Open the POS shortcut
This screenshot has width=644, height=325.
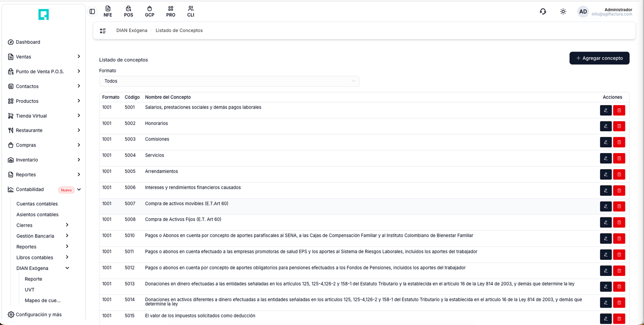(128, 12)
